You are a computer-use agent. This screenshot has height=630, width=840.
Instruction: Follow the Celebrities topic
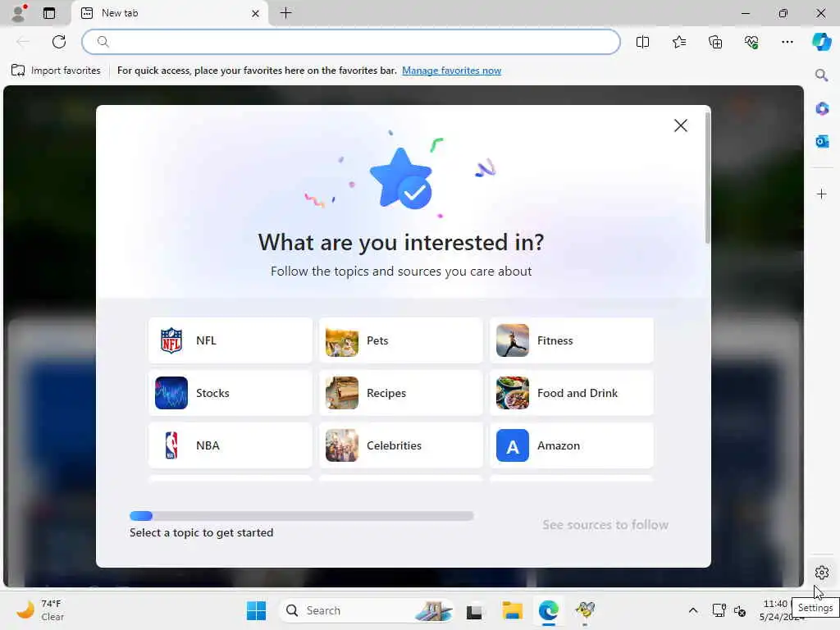coord(400,445)
